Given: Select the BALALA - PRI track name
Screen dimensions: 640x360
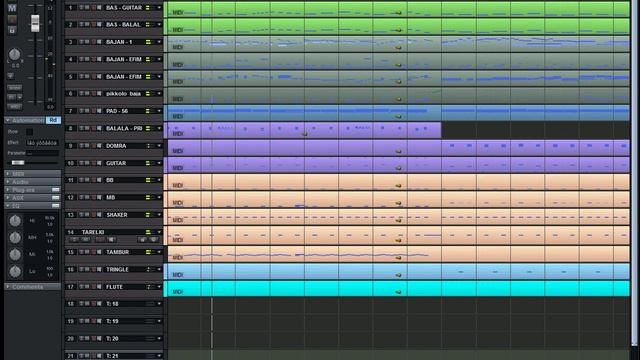Looking at the screenshot, I should tap(124, 128).
